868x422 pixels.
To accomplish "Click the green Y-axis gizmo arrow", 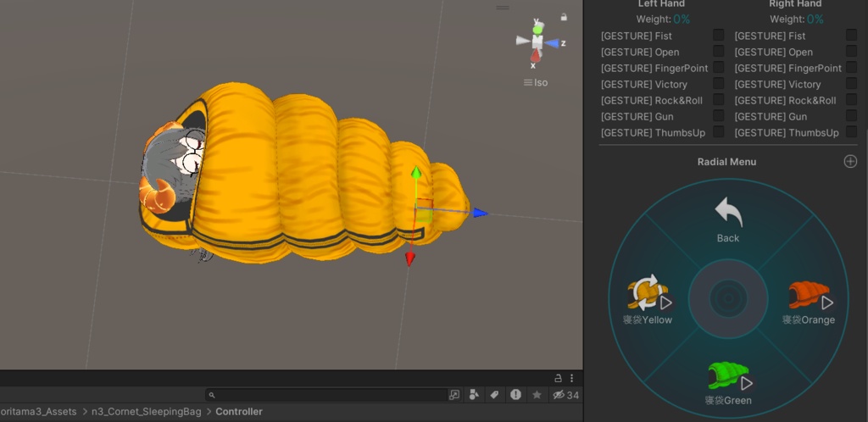I will (415, 173).
